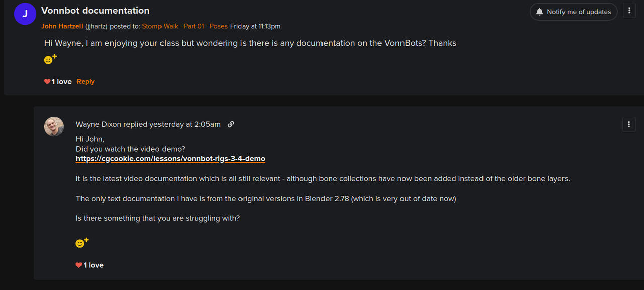The image size is (644, 290).
Task: Add emoji reaction to John's original post
Action: [x=50, y=59]
